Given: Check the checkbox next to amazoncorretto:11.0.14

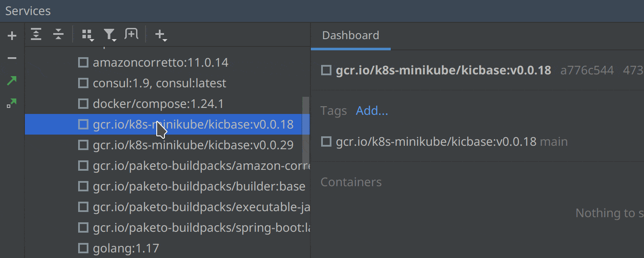Looking at the screenshot, I should click(83, 62).
